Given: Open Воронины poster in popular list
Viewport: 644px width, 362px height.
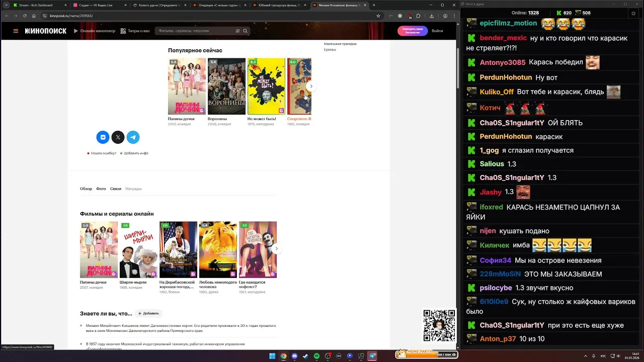Looking at the screenshot, I should (226, 86).
